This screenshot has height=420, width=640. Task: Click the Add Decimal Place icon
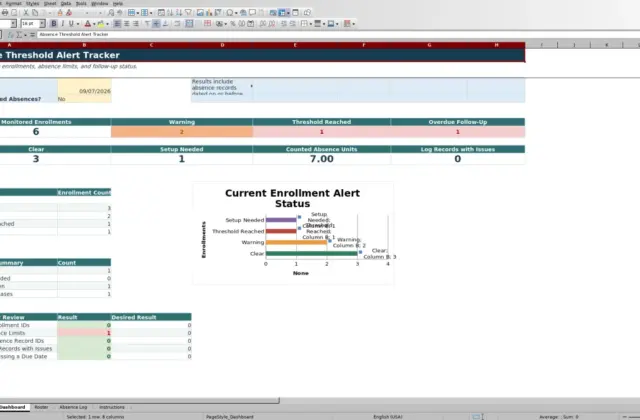[262, 24]
